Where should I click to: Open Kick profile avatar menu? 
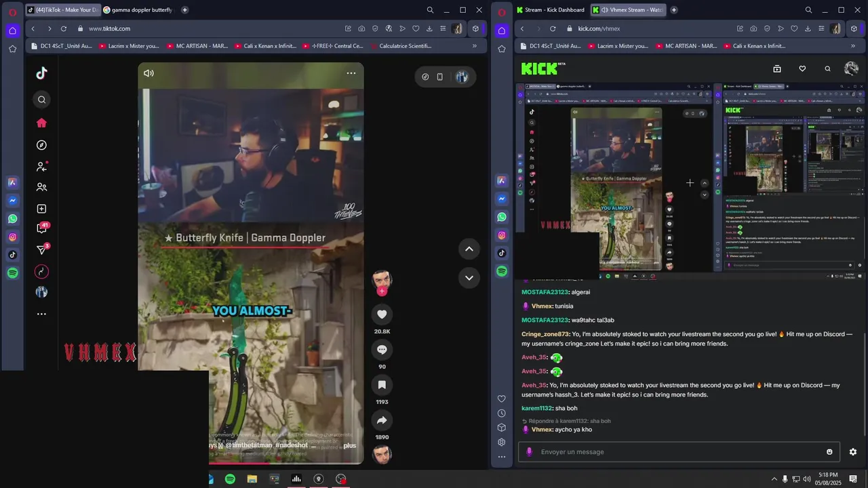coord(852,68)
